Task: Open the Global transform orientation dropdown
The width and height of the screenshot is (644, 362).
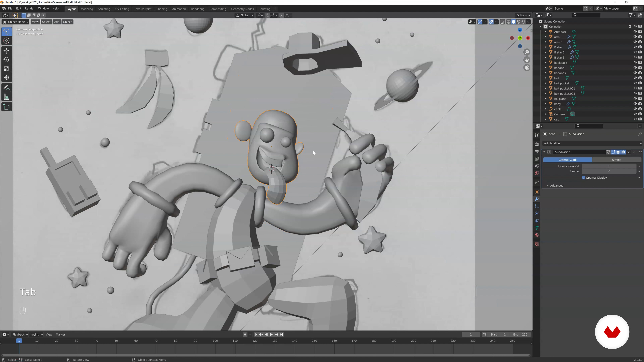Action: [x=245, y=15]
